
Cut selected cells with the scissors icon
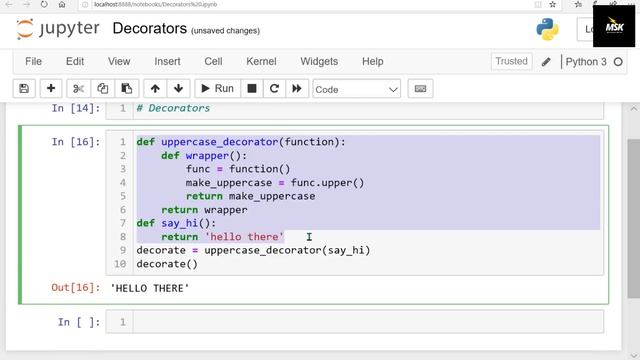tap(78, 89)
